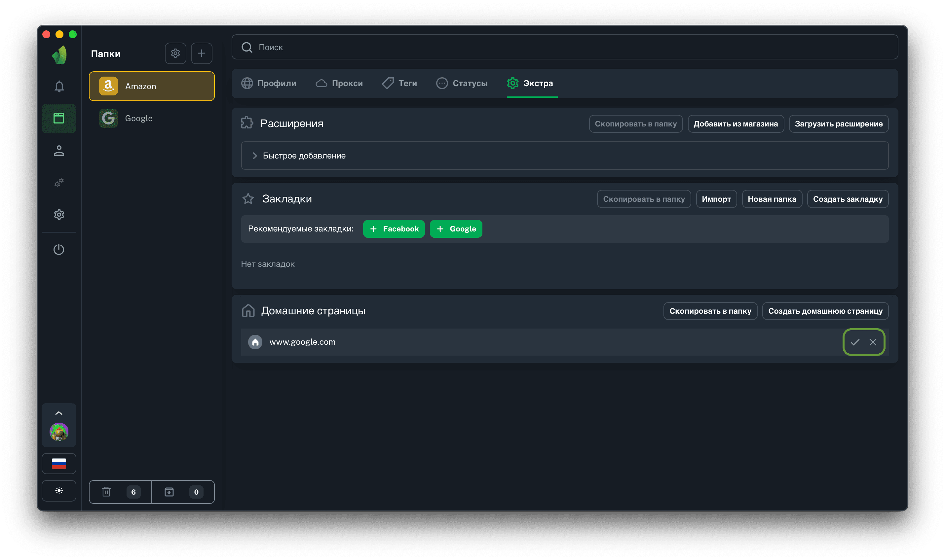Click the Создать закладку button
The width and height of the screenshot is (945, 560).
pyautogui.click(x=847, y=199)
